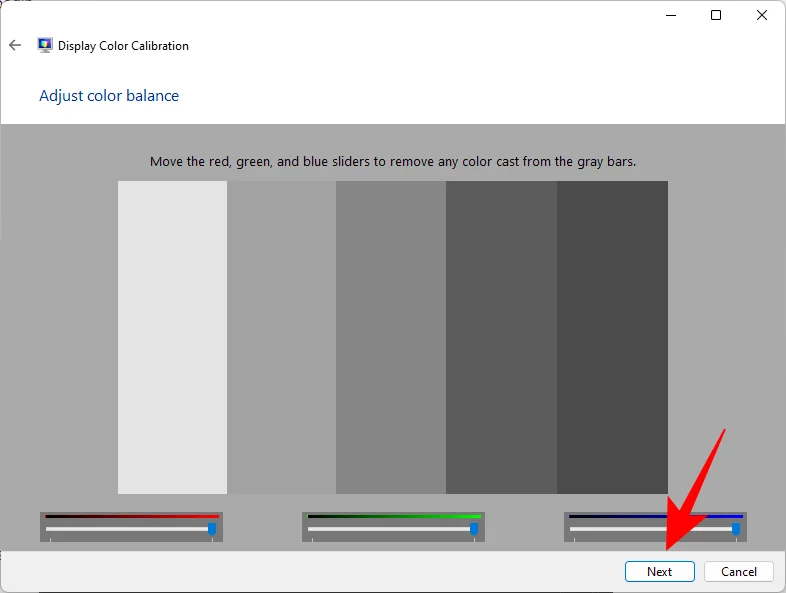Click the green slider's blue thumb
Image resolution: width=786 pixels, height=593 pixels.
tap(474, 529)
